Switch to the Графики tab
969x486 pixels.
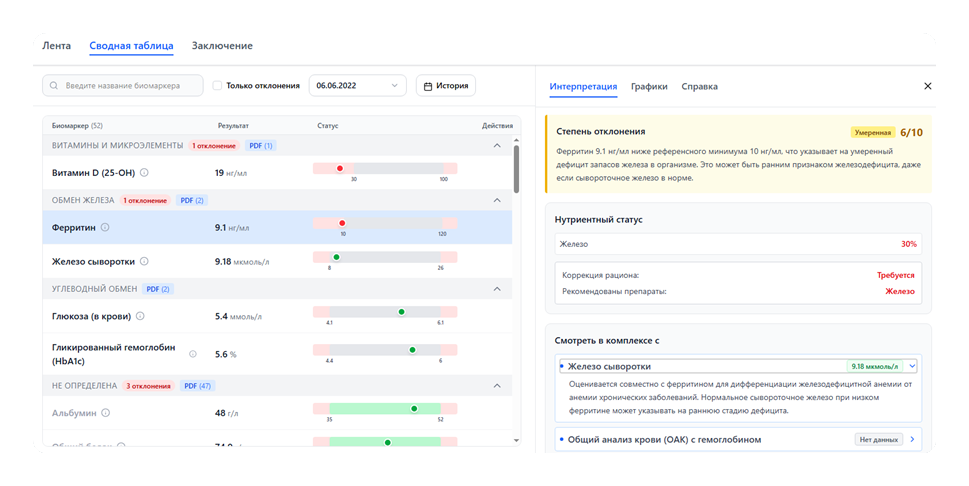tap(649, 87)
